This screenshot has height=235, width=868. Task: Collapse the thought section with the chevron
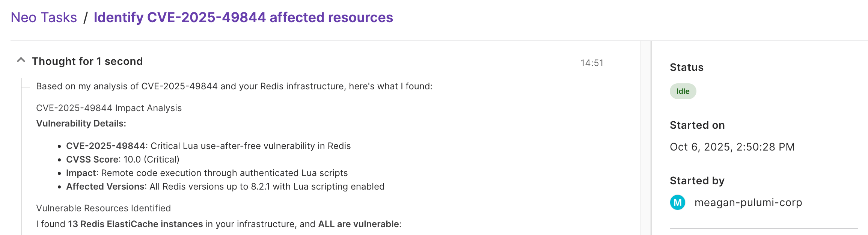coord(21,60)
